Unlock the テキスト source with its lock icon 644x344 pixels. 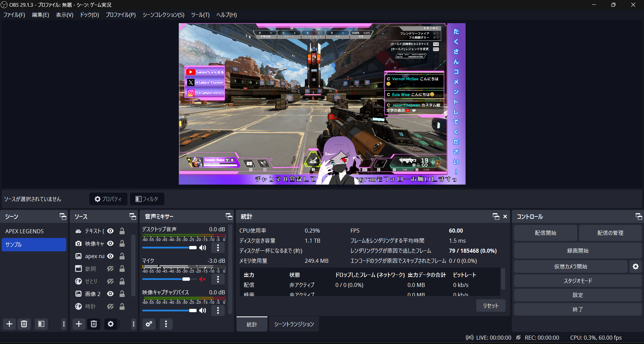click(122, 231)
